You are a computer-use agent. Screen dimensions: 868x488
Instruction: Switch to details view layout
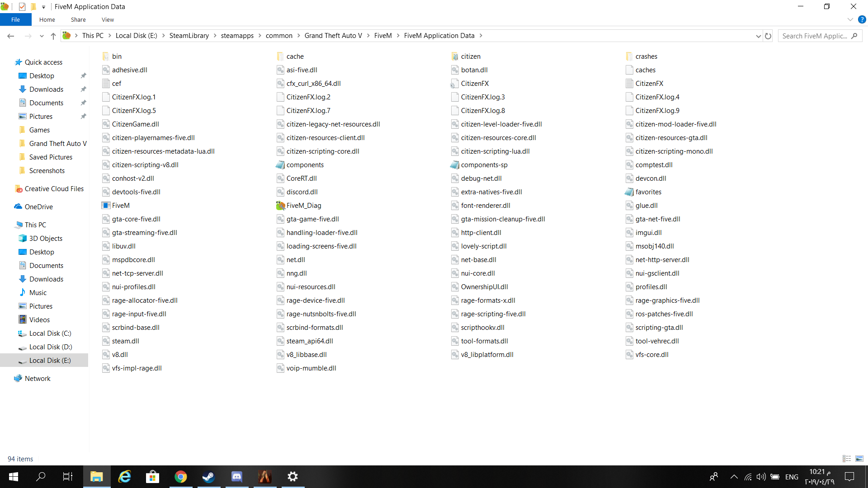click(847, 459)
